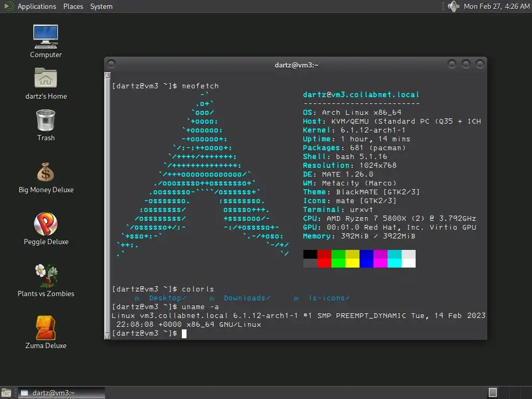Screen dimensions: 532x399
Task: Click the Memory: 392MiB / 3922MiB line
Action: click(359, 236)
